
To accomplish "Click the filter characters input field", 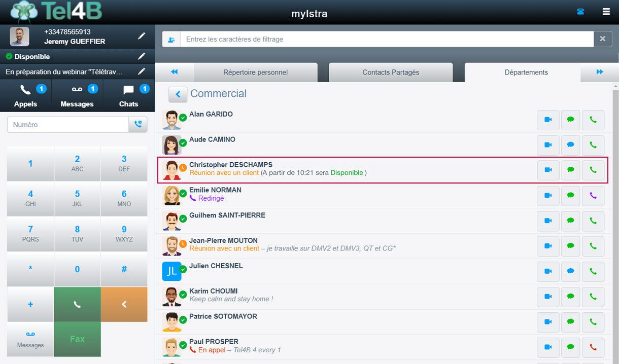I will point(387,39).
